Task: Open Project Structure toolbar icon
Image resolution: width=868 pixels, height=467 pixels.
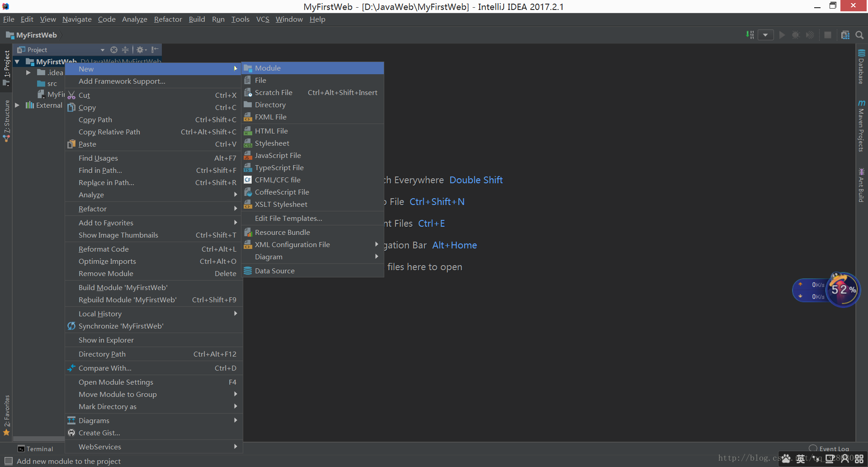Action: click(x=845, y=35)
